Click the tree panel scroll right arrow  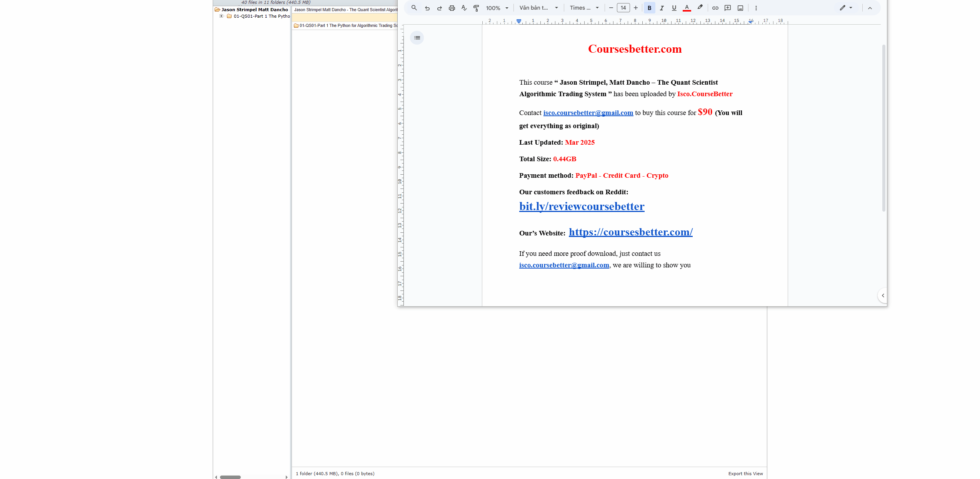click(x=287, y=477)
